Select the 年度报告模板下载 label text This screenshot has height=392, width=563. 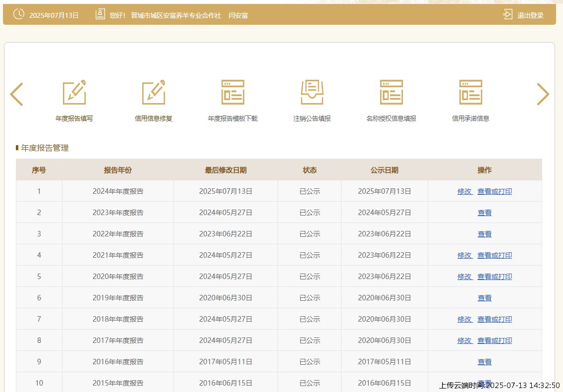click(x=232, y=118)
